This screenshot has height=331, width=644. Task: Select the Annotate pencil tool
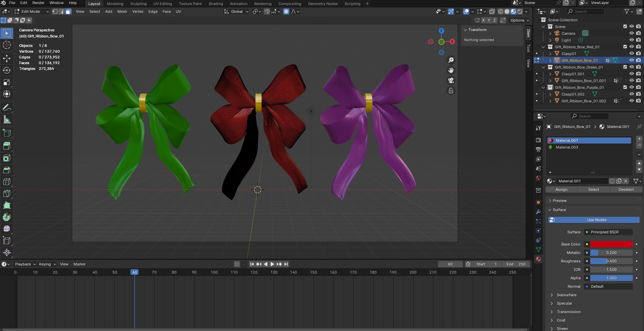pyautogui.click(x=7, y=108)
